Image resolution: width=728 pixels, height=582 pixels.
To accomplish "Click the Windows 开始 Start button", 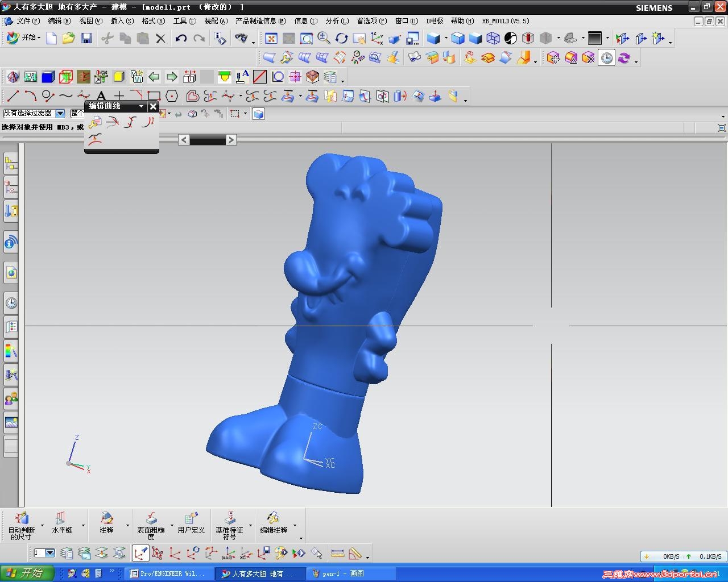I will pos(27,573).
